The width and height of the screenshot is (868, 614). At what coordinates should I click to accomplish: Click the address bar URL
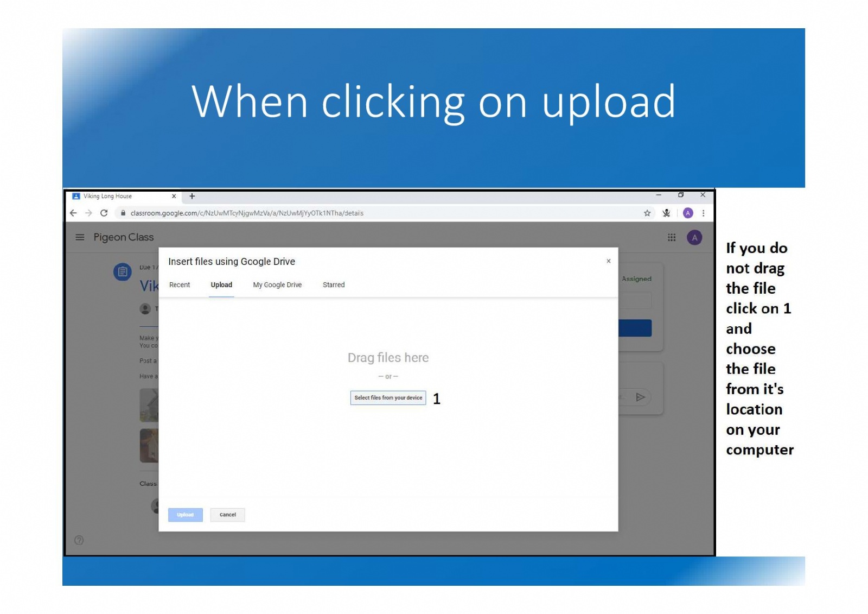247,213
